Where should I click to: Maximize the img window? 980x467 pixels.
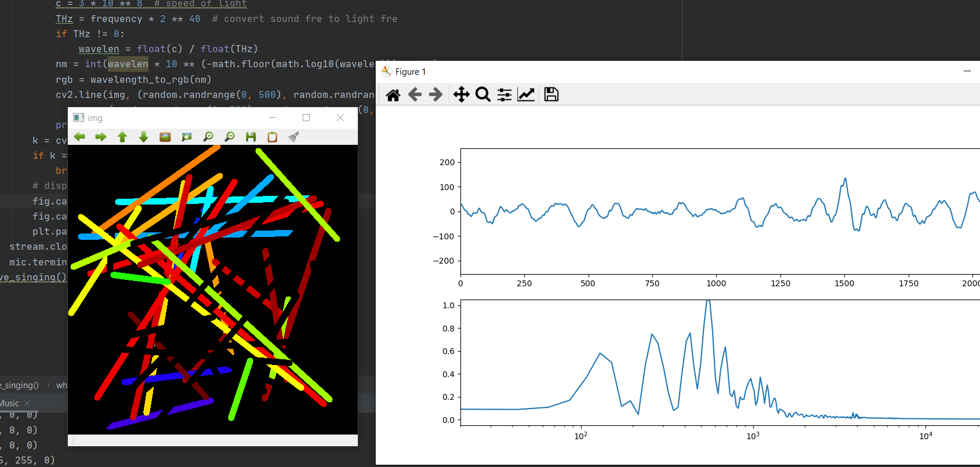coord(306,118)
